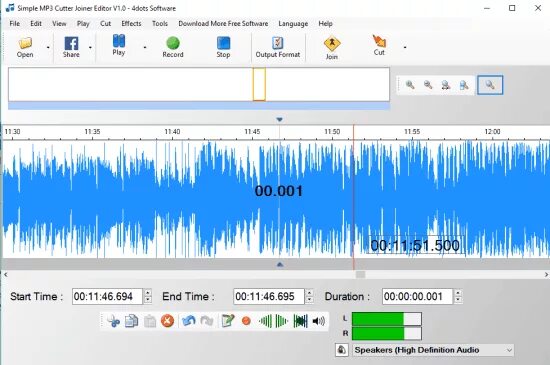Decrease Start Time with down spinner arrow
This screenshot has width=550, height=365.
click(148, 300)
